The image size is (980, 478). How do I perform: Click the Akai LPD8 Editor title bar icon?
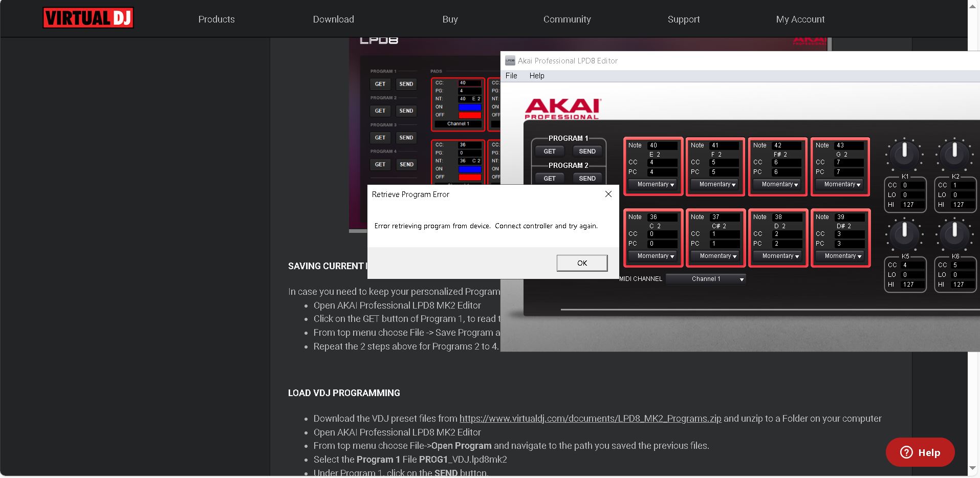510,60
